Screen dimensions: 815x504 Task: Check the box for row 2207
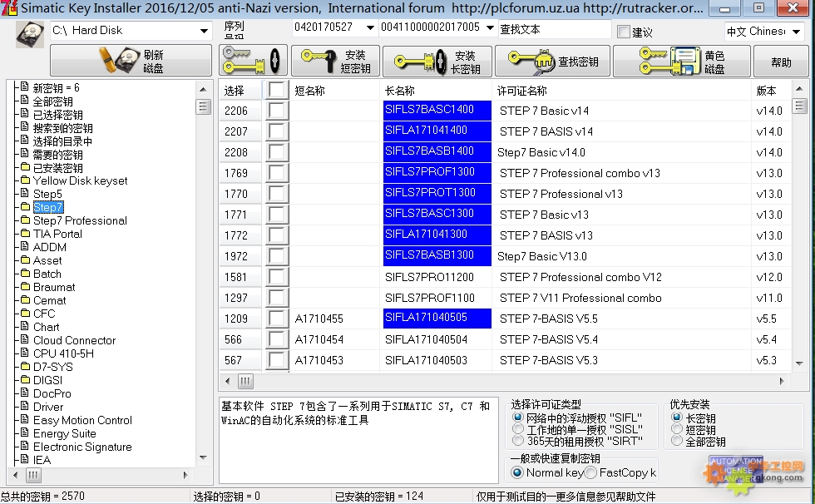277,131
